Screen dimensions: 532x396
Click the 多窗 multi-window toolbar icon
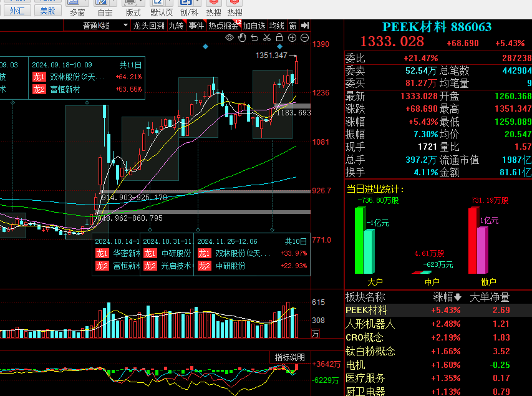pos(74,2)
